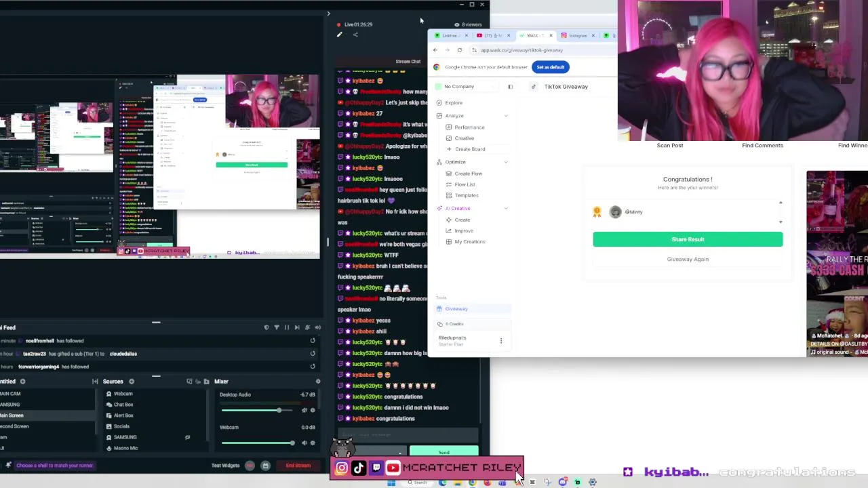This screenshot has height=488, width=868.
Task: Select the Stream Chat tab
Action: (408, 62)
